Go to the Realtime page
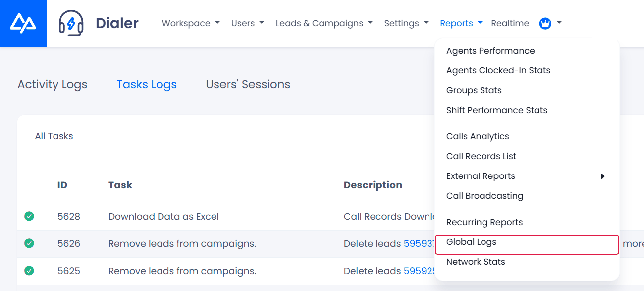The width and height of the screenshot is (644, 291). pos(510,23)
